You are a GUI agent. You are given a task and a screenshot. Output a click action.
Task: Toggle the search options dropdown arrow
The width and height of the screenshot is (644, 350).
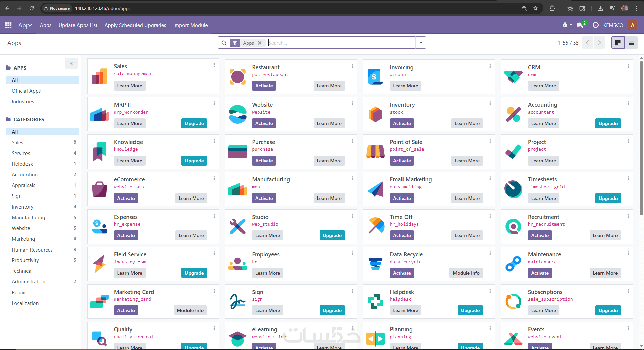[x=421, y=43]
